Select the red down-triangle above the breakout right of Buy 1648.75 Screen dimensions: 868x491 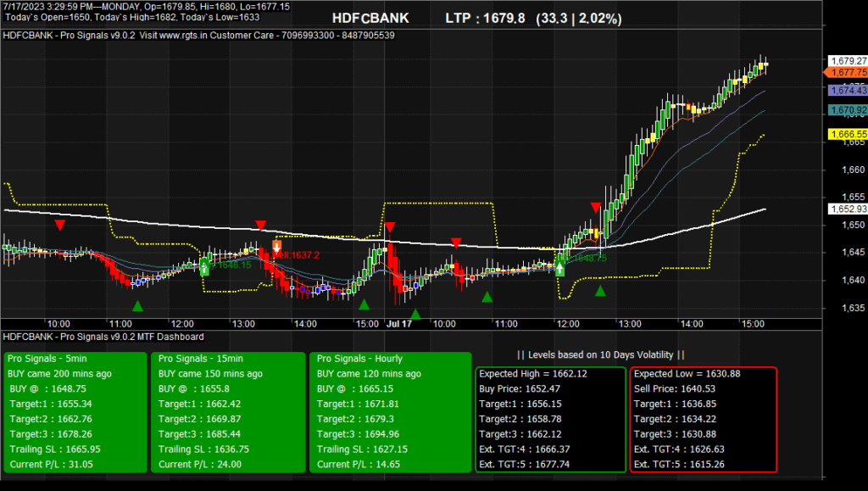pyautogui.click(x=596, y=208)
